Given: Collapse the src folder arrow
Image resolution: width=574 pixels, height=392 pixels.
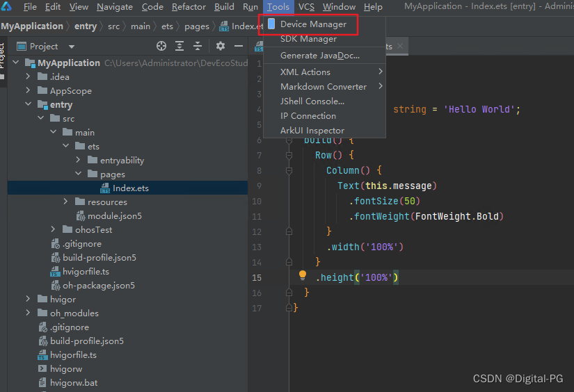Looking at the screenshot, I should pyautogui.click(x=40, y=118).
